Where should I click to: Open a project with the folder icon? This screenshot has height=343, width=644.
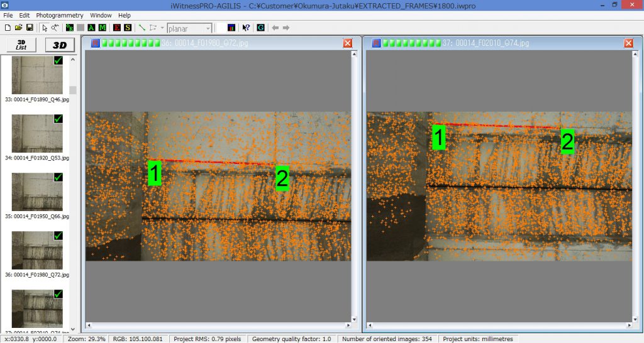(x=18, y=28)
